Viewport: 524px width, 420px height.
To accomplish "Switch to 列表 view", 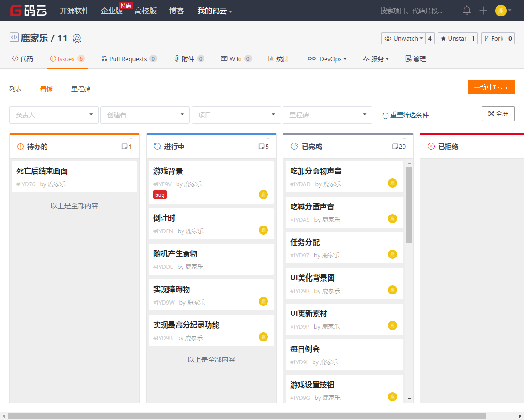I will click(x=16, y=89).
